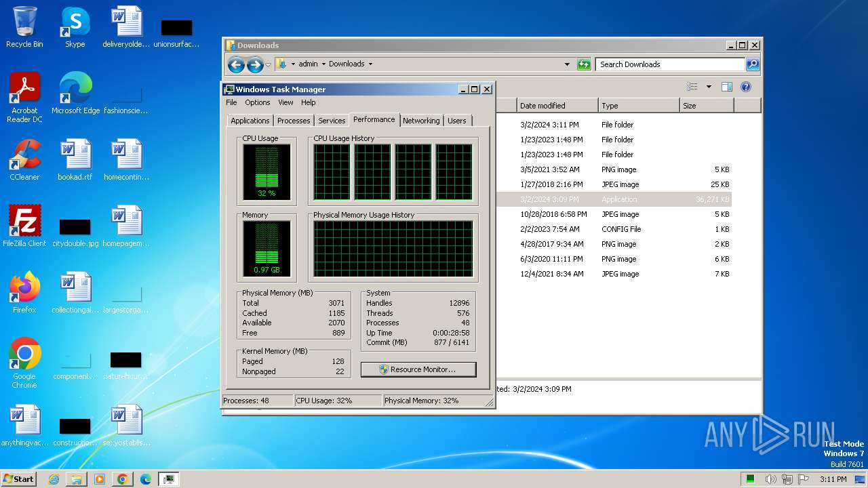This screenshot has height=488, width=868.
Task: Select the PNG image row sized 6 KB
Action: coord(614,259)
